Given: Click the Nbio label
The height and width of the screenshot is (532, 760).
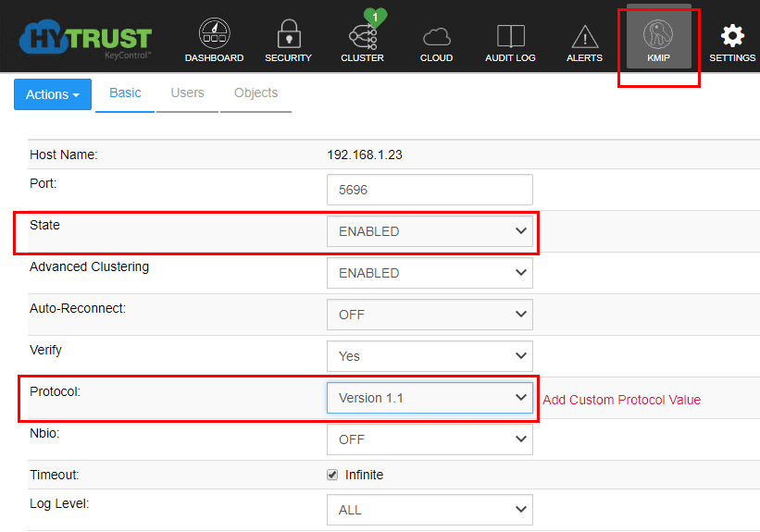Looking at the screenshot, I should coord(44,433).
